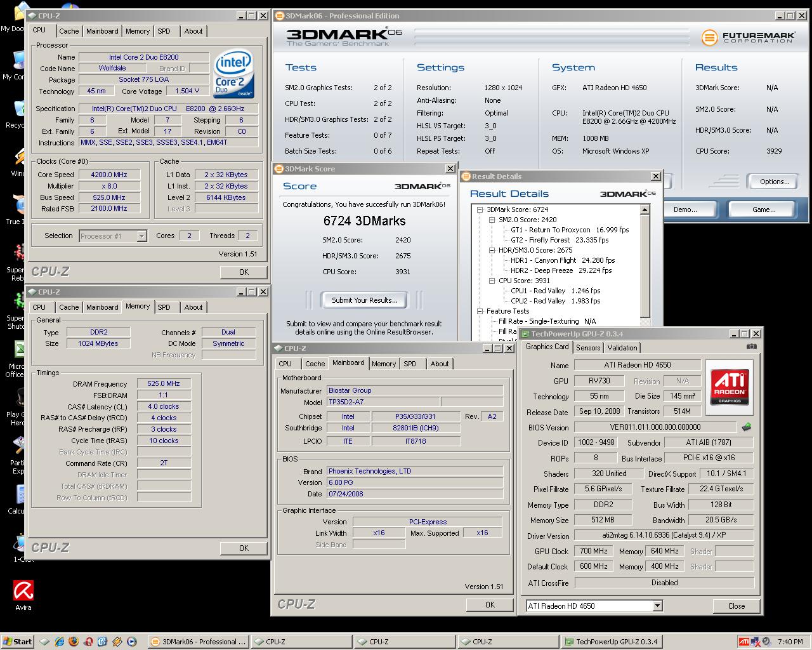Click the Start button
Viewport: 812px width, 650px height.
[x=18, y=642]
